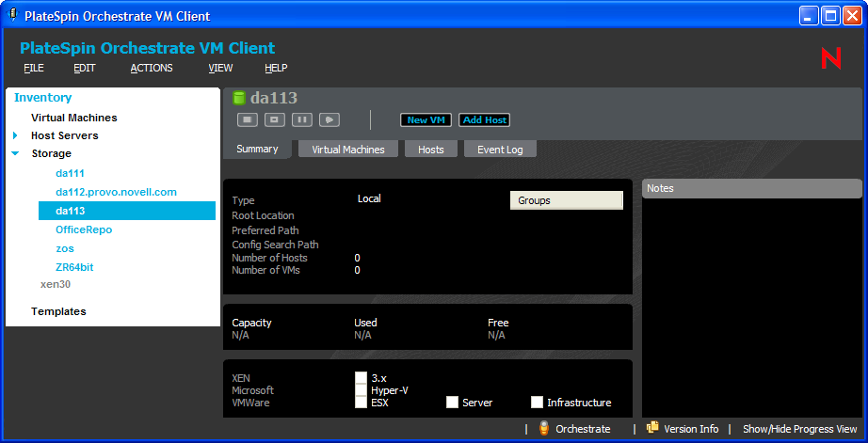Open the VIEW menu
This screenshot has height=443, width=868.
220,68
